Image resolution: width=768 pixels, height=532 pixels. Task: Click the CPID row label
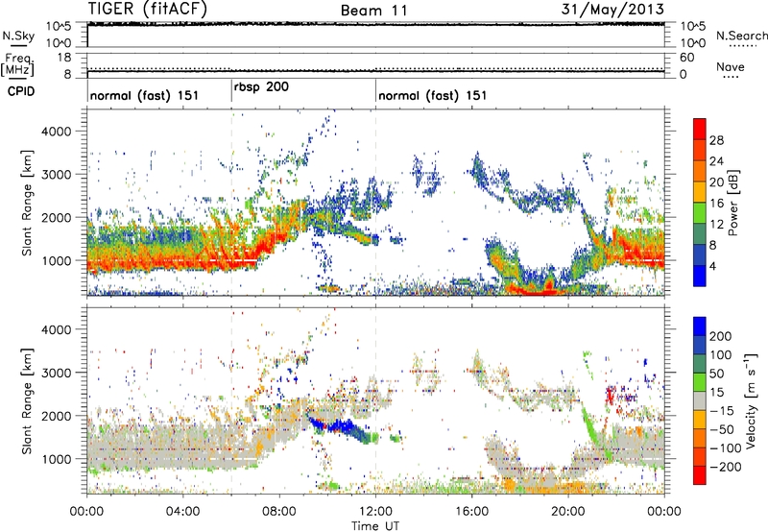[21, 91]
